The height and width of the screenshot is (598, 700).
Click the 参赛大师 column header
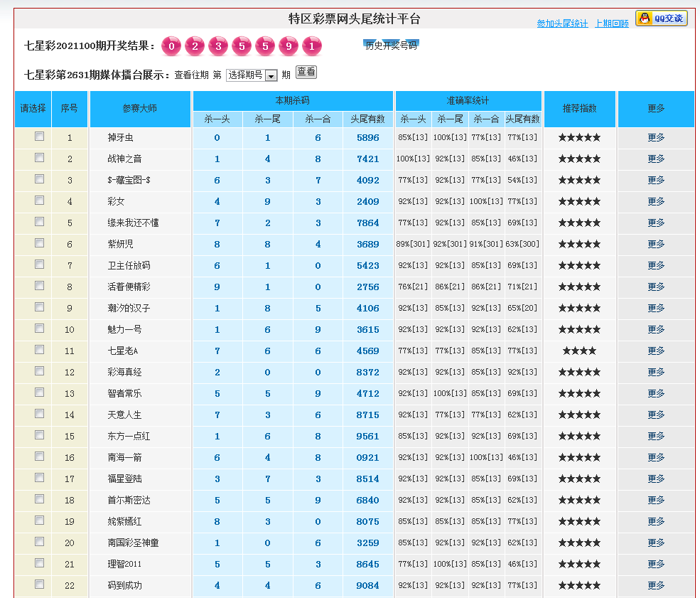pos(140,109)
